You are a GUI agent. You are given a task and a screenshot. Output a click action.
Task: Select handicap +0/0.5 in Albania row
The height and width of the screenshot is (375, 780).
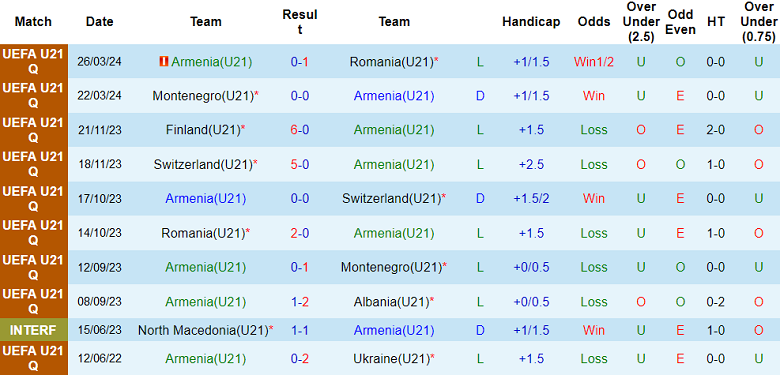coord(531,302)
